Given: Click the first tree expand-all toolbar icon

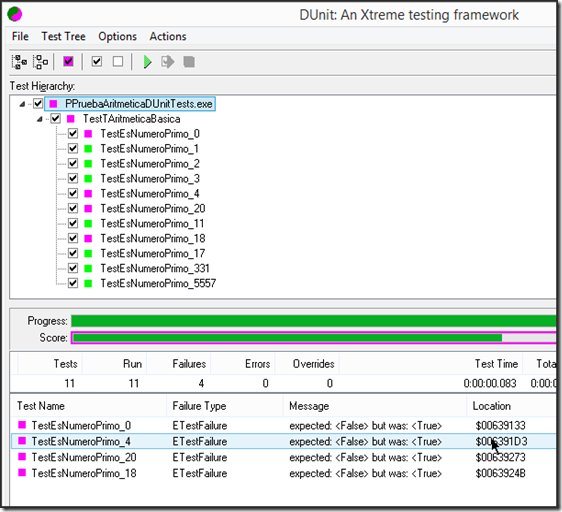Looking at the screenshot, I should coord(19,62).
